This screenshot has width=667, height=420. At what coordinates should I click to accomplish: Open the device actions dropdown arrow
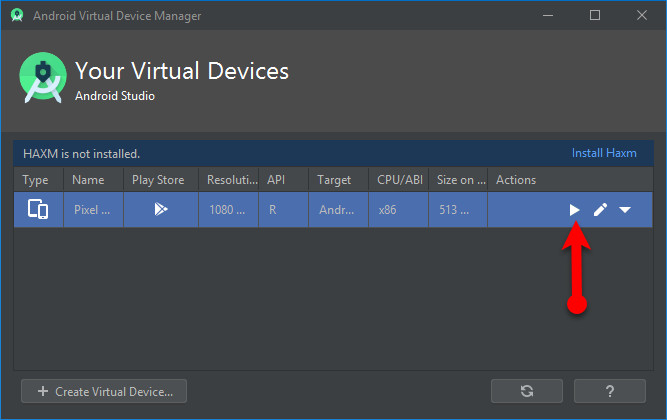[x=625, y=210]
